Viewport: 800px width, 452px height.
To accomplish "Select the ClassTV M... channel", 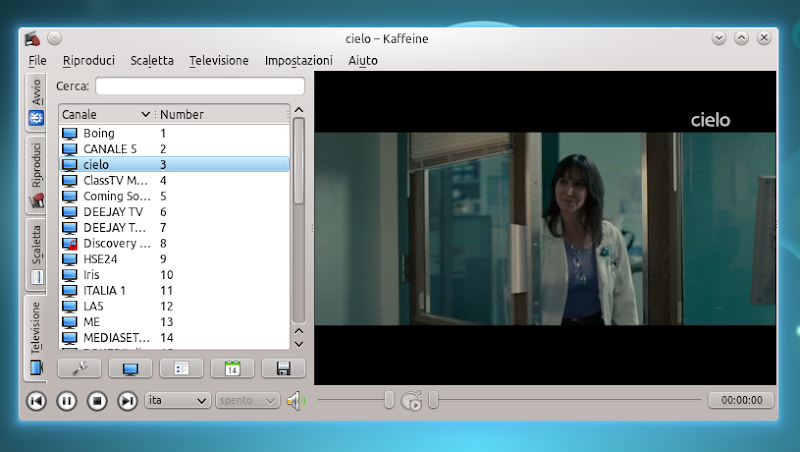I will (x=174, y=181).
